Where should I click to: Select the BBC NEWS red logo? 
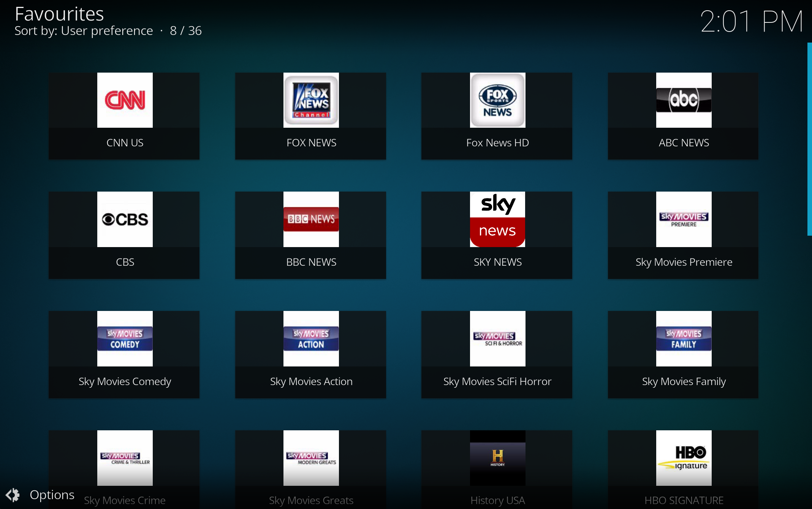311,219
